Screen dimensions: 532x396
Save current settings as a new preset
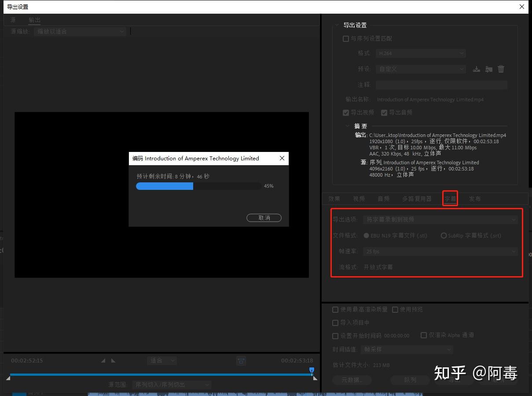pos(477,69)
